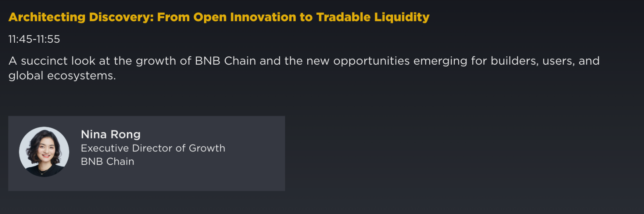Click BNB Chain company label under speaker
Viewport: 644px width, 214px height.
click(107, 161)
